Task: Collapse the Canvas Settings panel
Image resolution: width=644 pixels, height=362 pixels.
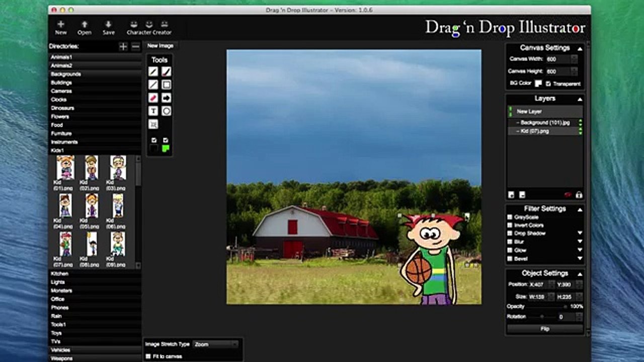Action: (x=580, y=49)
